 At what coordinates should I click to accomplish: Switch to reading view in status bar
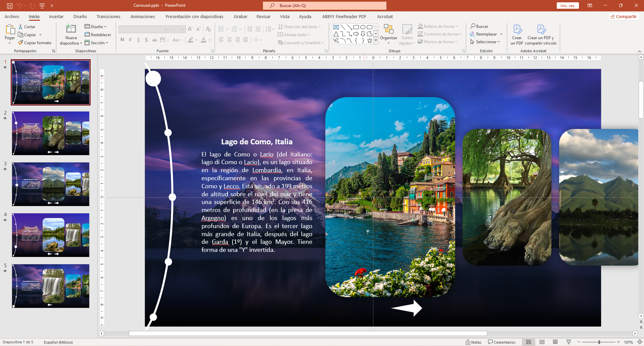(x=555, y=342)
